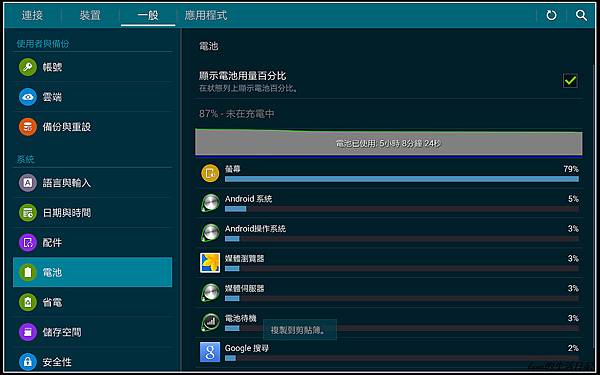
Task: Open the 安全性 lock icon
Action: point(28,362)
